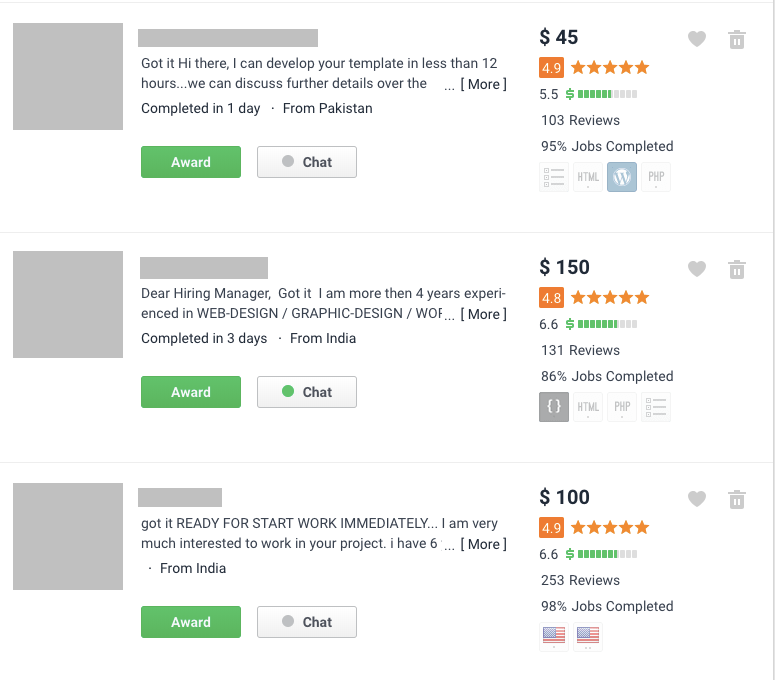Favorite the $45 bid with heart icon
The image size is (775, 680).
697,39
